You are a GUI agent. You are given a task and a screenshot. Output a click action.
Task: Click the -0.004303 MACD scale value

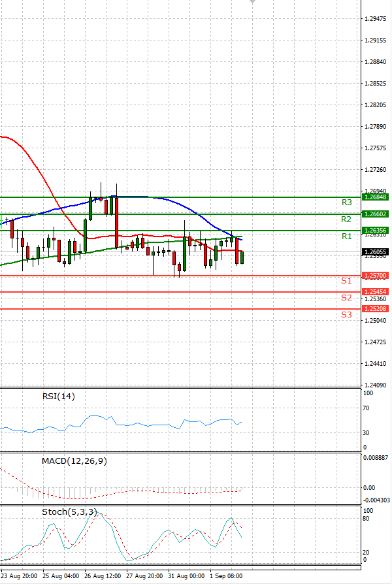click(x=376, y=500)
